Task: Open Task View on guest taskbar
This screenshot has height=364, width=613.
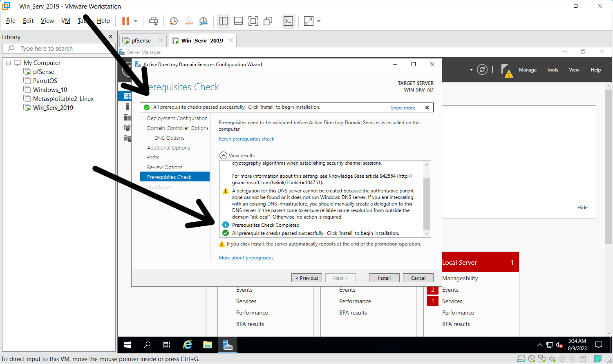Action: pyautogui.click(x=167, y=345)
